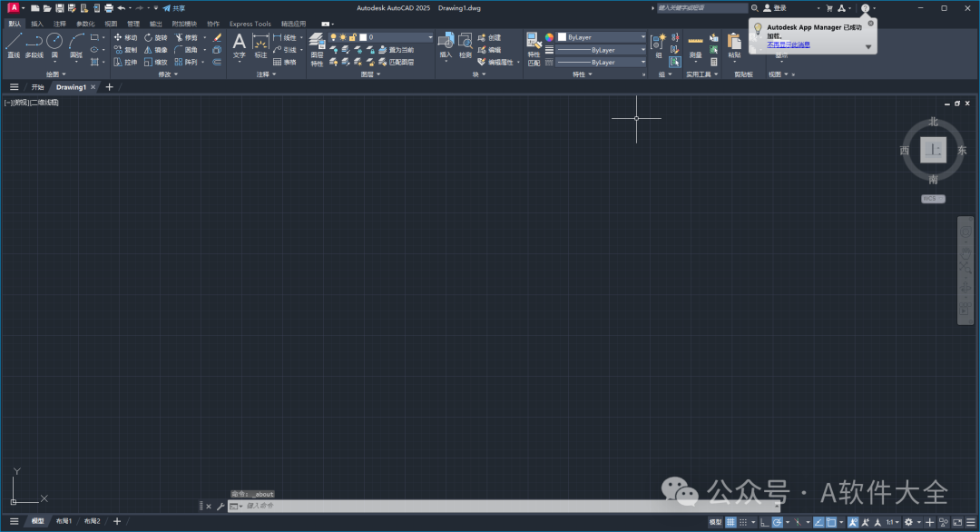The height and width of the screenshot is (532, 980).
Task: Click the Save icon in quick access toolbar
Action: [x=59, y=8]
